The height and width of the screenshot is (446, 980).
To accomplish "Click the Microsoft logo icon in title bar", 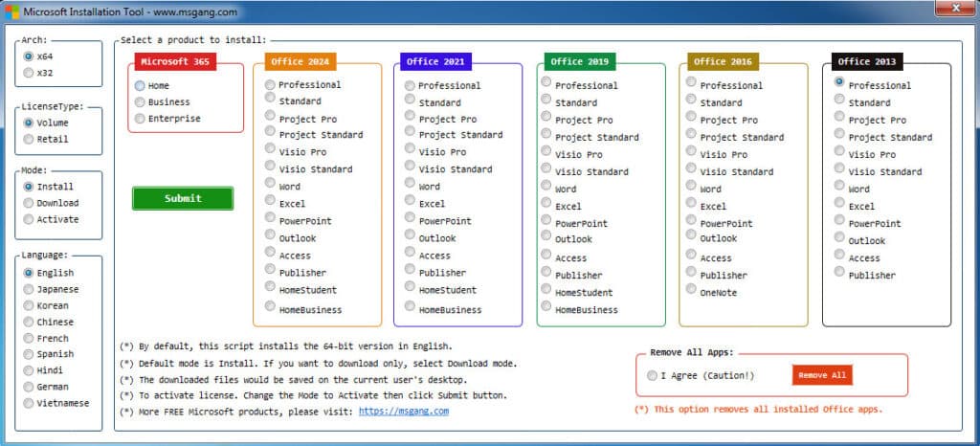I will 11,11.
